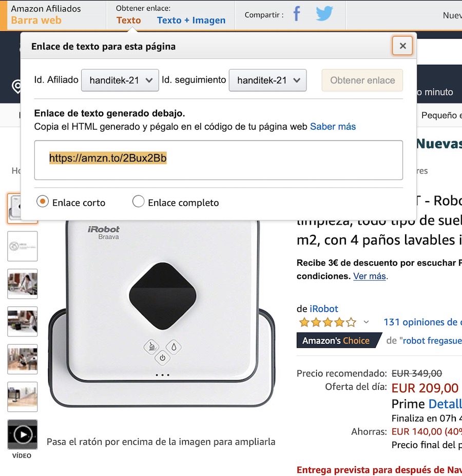This screenshot has width=462, height=476.
Task: Share via the Twitter bird icon
Action: click(324, 14)
